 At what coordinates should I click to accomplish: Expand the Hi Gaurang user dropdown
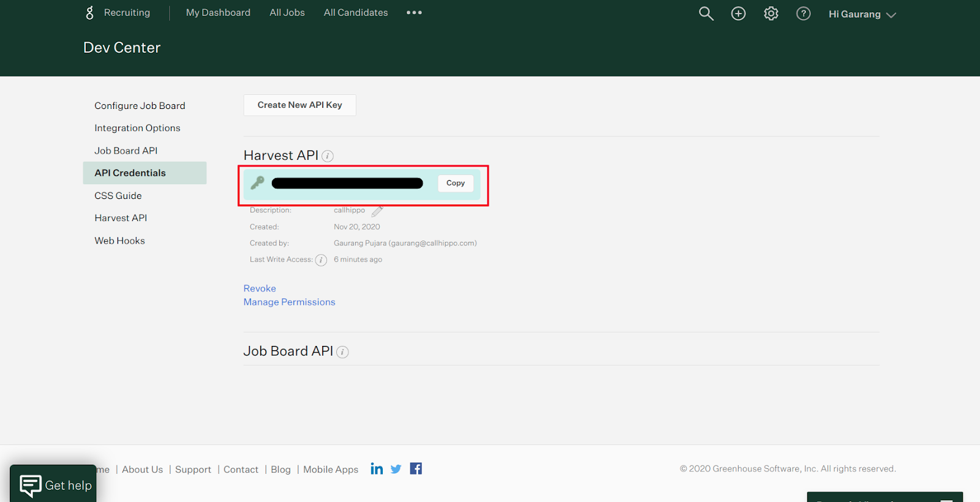pos(862,14)
